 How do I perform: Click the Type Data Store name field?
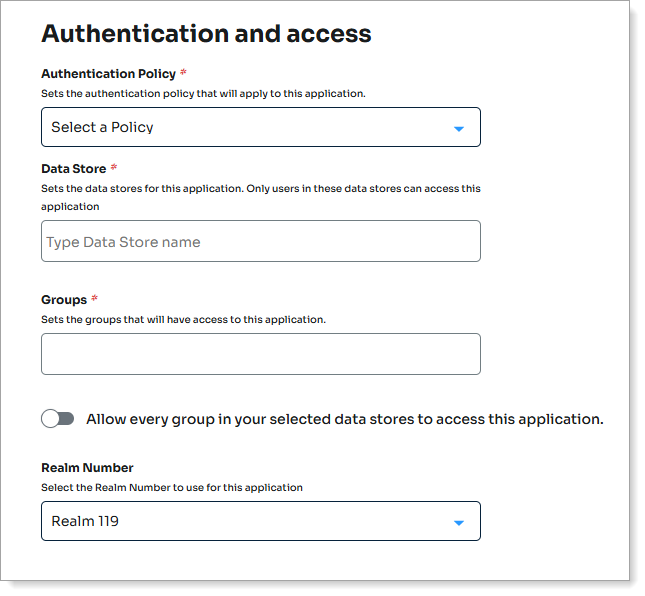pos(260,242)
